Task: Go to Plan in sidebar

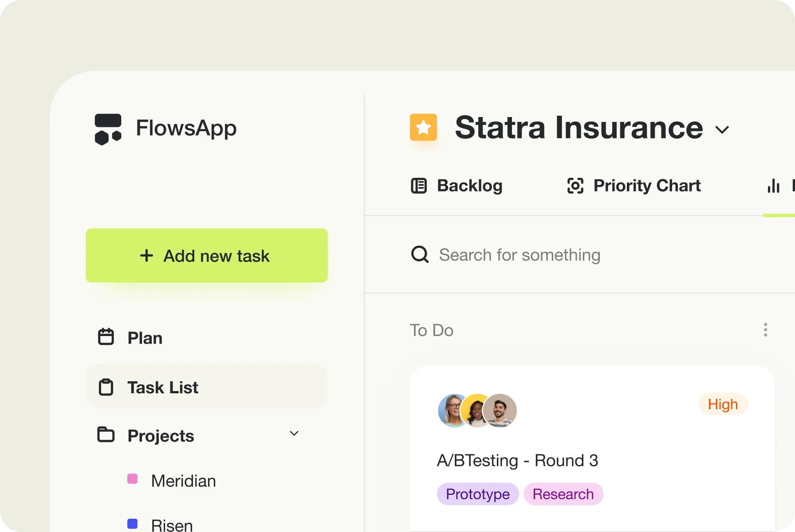Action: click(145, 338)
